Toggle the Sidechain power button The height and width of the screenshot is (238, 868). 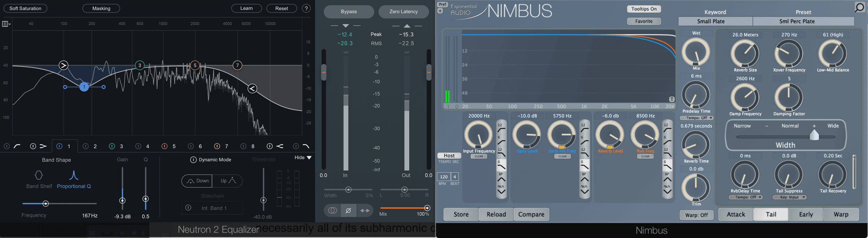[188, 208]
